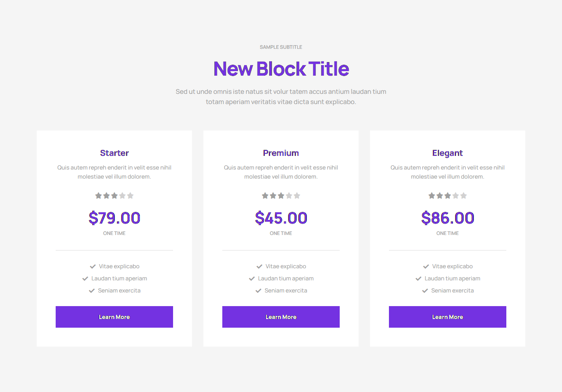Click the Elegant plan heading
This screenshot has width=562, height=392.
coord(448,153)
